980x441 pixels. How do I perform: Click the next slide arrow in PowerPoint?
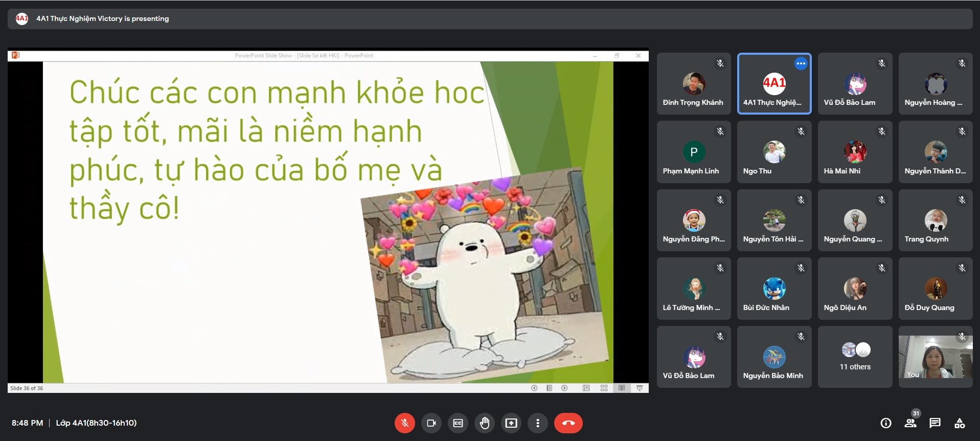[x=564, y=388]
